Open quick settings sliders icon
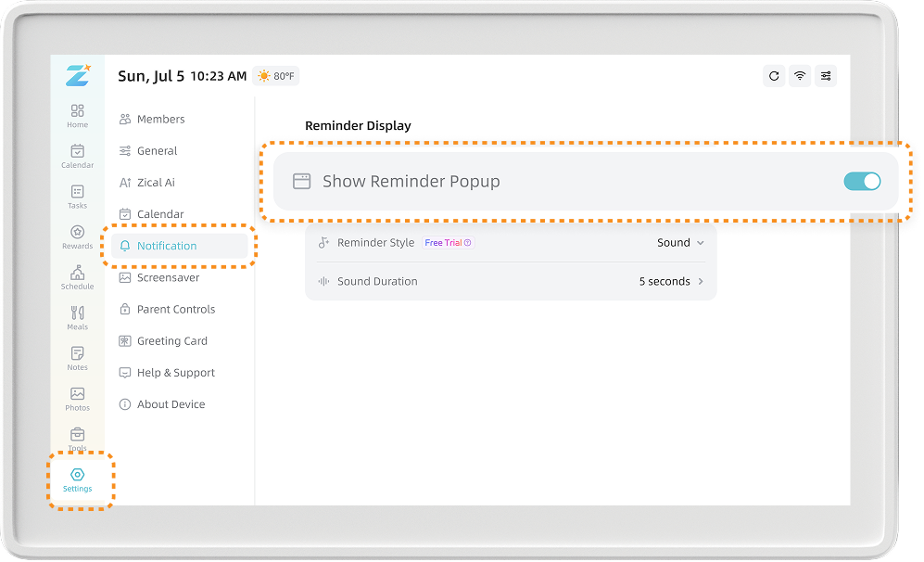Image resolution: width=924 pixels, height=562 pixels. tap(826, 76)
